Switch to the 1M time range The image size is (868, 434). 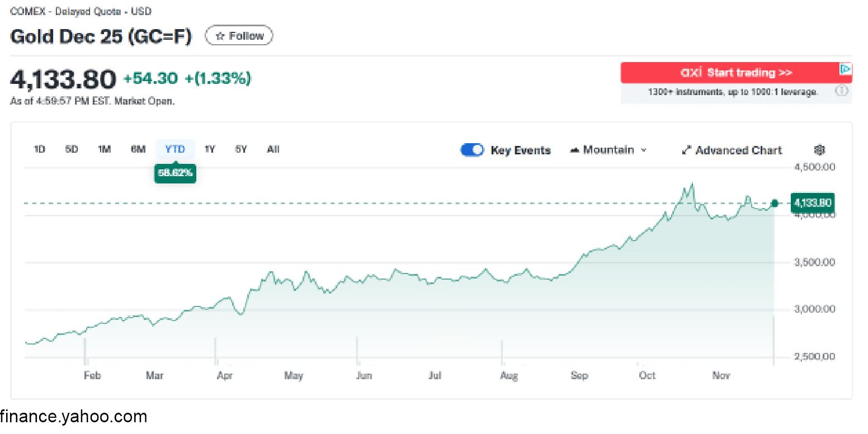click(x=105, y=149)
